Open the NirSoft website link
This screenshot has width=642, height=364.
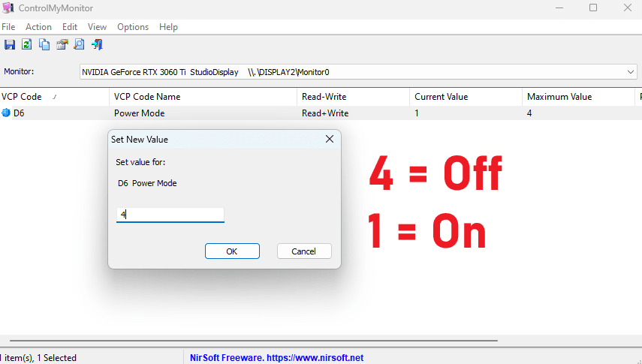pos(276,358)
